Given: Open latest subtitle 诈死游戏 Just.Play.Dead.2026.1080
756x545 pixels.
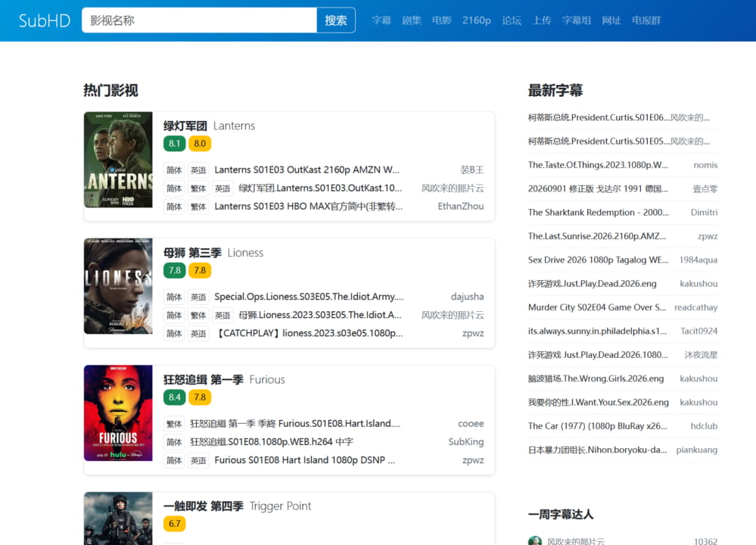Looking at the screenshot, I should click(598, 355).
